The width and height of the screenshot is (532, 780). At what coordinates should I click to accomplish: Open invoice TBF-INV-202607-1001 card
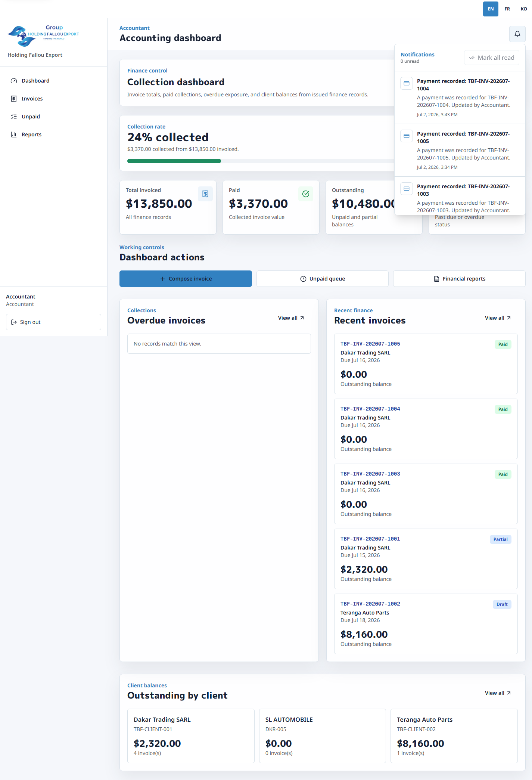[426, 559]
